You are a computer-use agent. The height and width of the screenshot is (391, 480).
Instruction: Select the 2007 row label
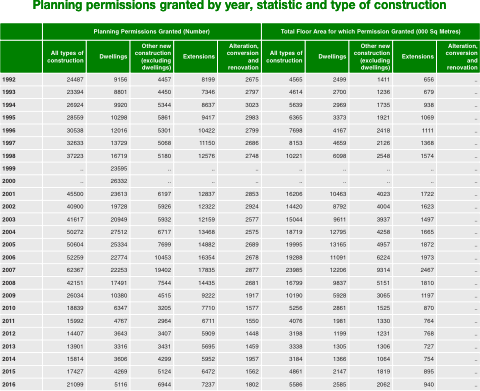click(x=9, y=270)
